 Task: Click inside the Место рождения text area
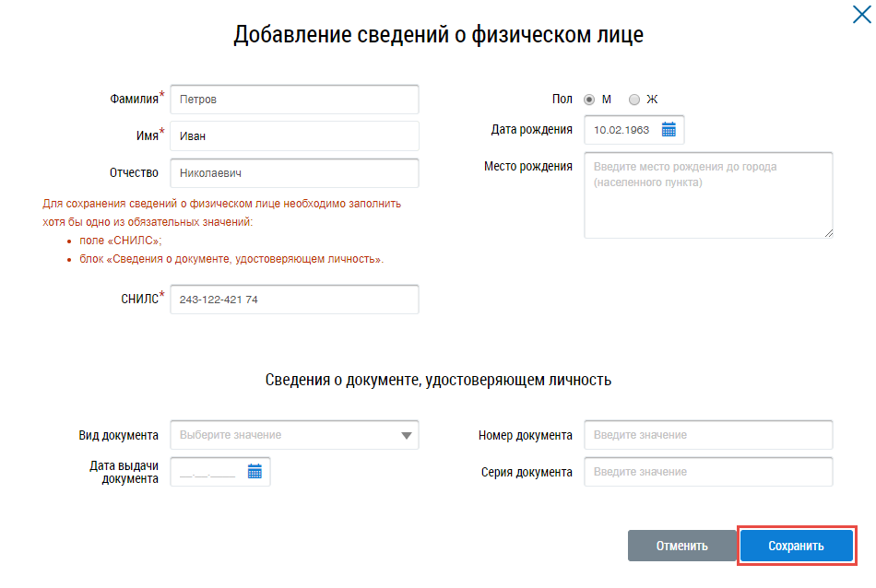click(x=708, y=195)
